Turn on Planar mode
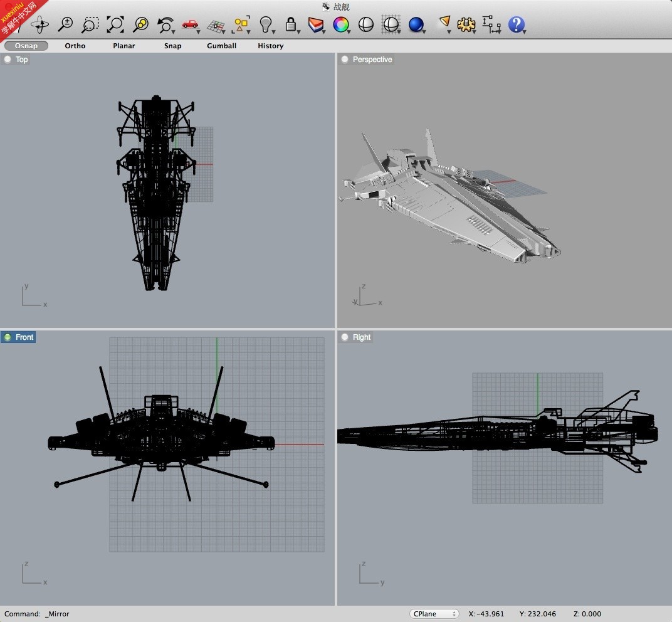The width and height of the screenshot is (672, 622). [124, 46]
